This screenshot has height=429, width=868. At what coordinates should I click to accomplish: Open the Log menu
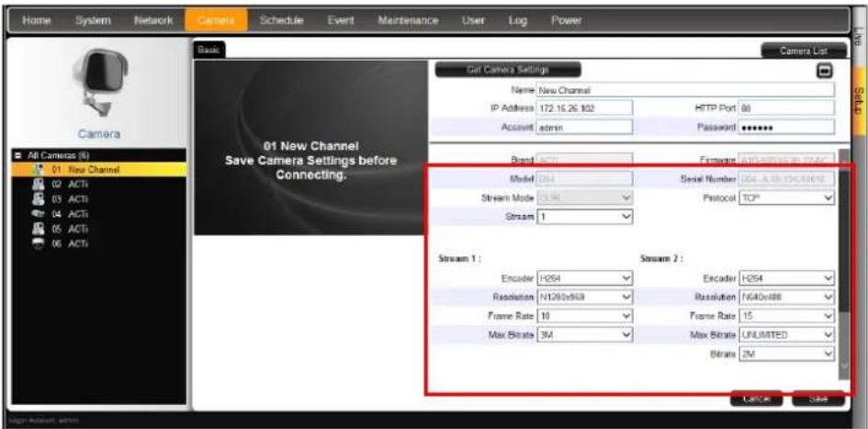tap(518, 20)
